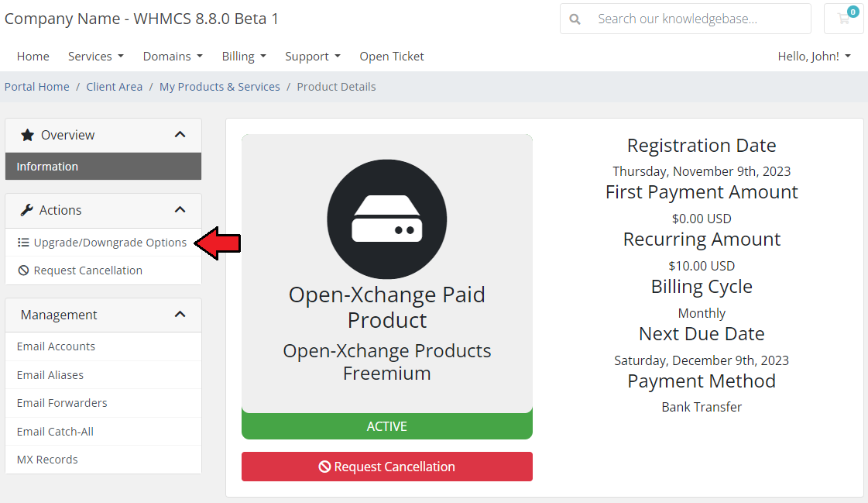The image size is (868, 503).
Task: Click the green ACTIVE status bar
Action: coord(387,426)
